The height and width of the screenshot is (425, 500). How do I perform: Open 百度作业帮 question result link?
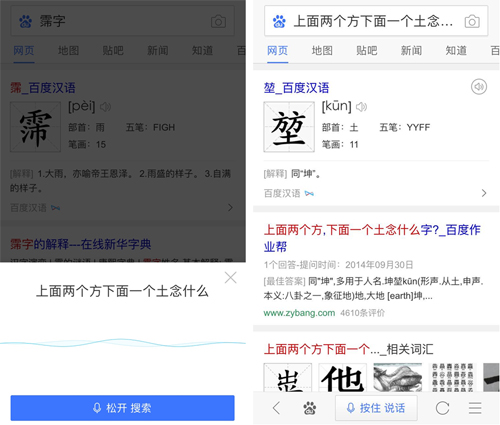(x=372, y=238)
